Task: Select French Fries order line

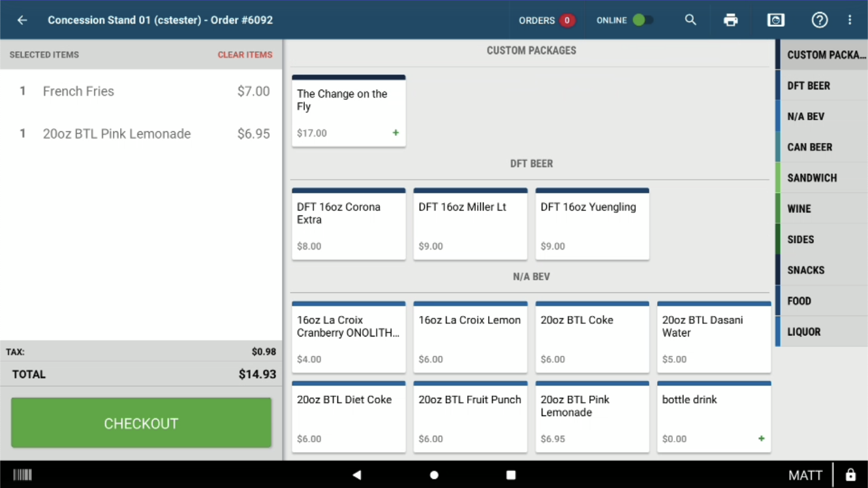Action: pyautogui.click(x=141, y=91)
